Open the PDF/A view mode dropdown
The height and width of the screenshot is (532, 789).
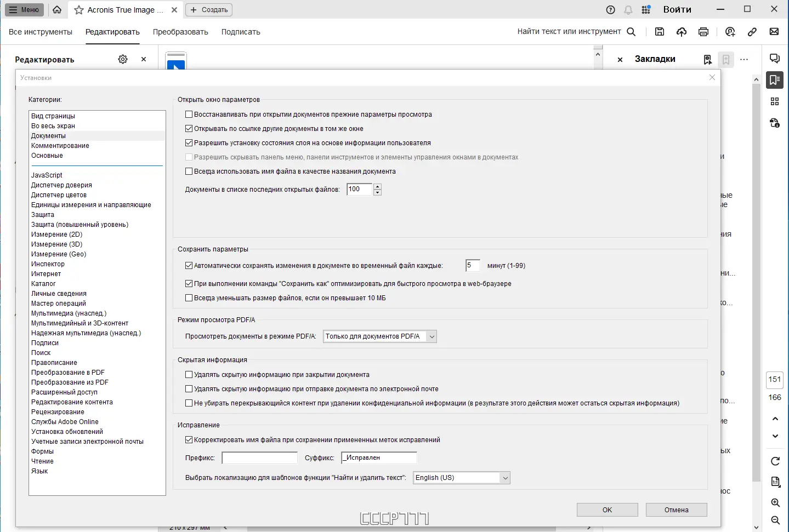[x=380, y=336]
